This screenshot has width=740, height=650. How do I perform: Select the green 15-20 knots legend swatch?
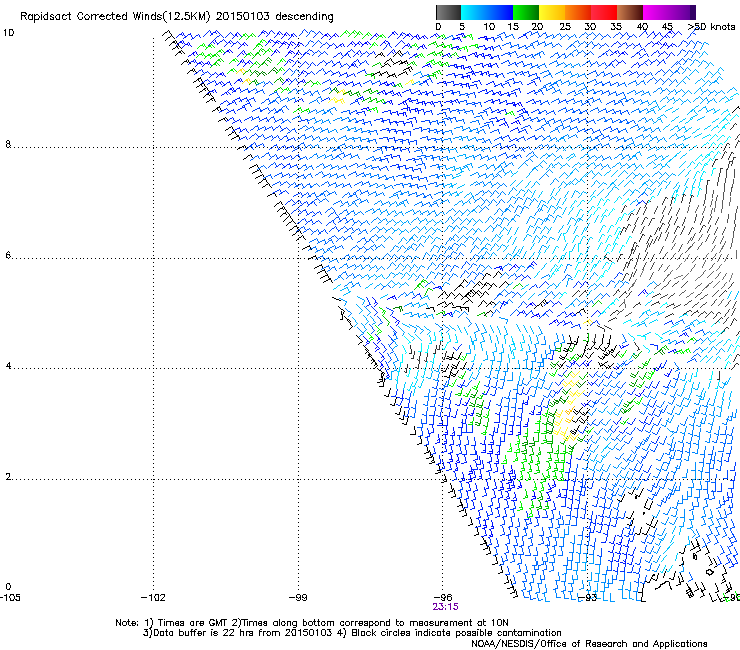(x=526, y=12)
